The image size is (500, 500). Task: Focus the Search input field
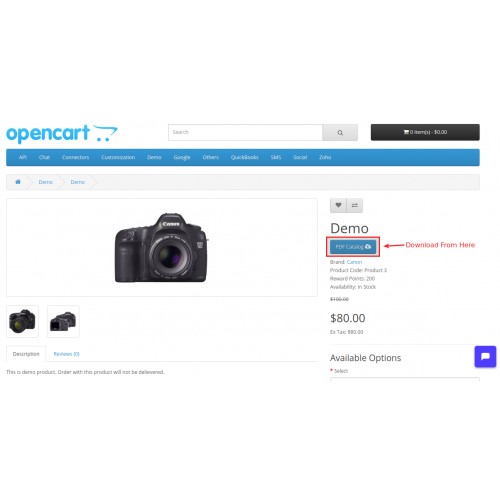tap(245, 132)
